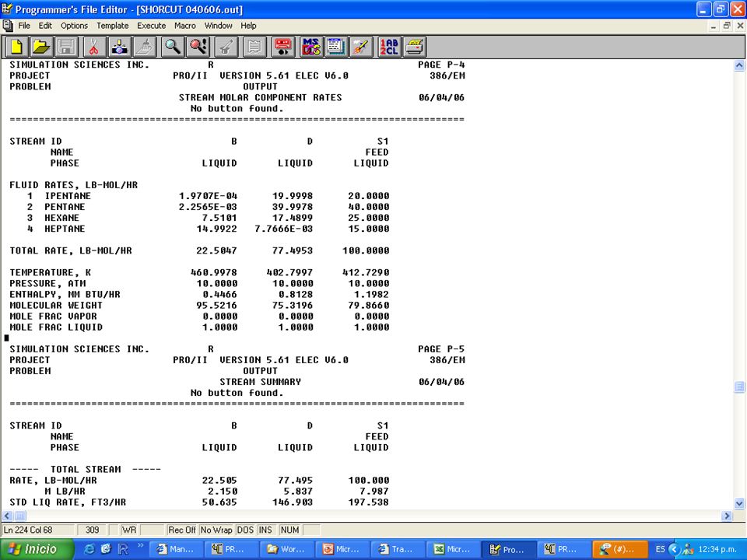Open the orange (#)... taskbar button
This screenshot has width=747, height=560.
(619, 549)
